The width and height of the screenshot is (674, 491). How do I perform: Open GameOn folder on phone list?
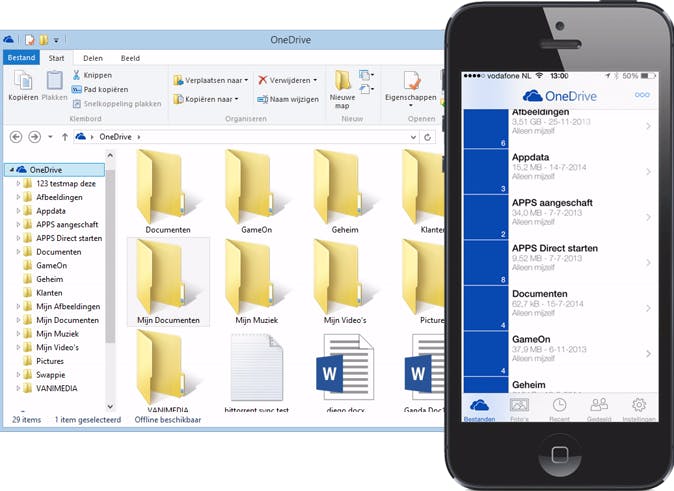pos(561,354)
